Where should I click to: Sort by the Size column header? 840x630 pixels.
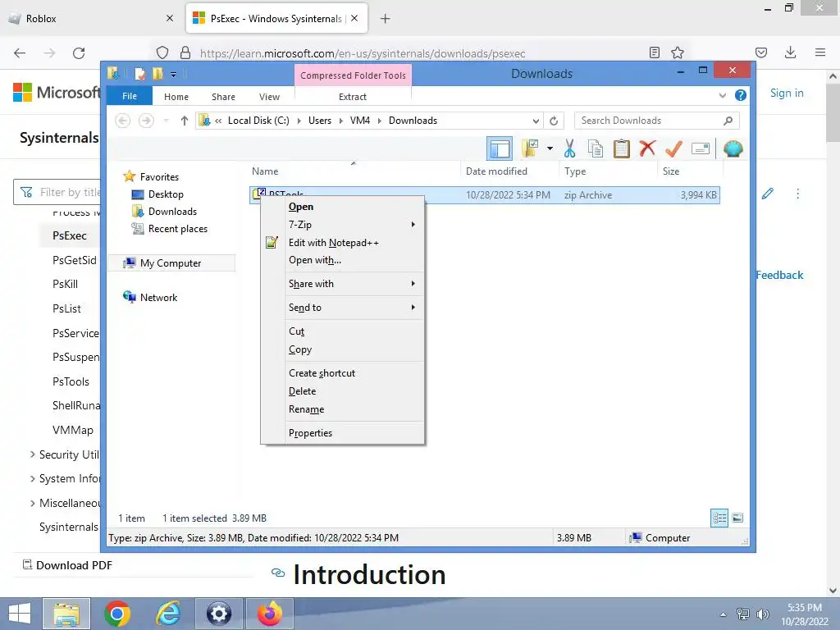click(671, 171)
